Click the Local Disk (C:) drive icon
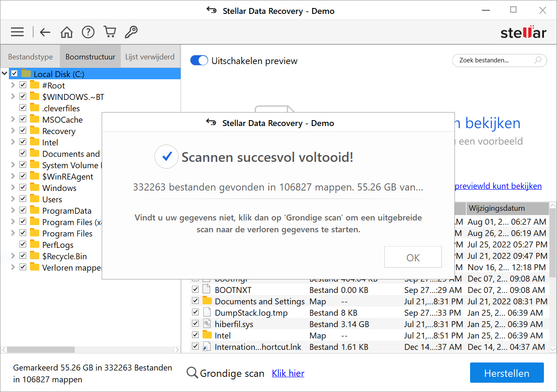The height and width of the screenshot is (392, 557). (26, 74)
